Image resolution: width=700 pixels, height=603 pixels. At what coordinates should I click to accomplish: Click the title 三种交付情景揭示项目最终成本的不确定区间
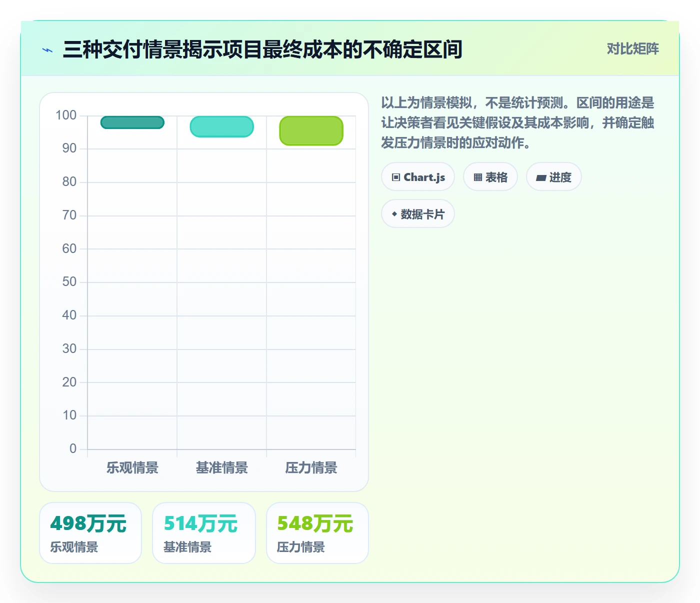click(262, 49)
